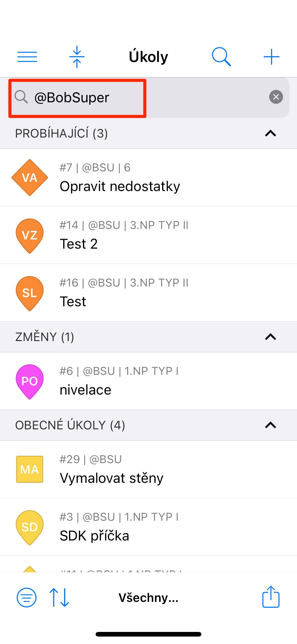
Task: Select Vymalovat stěny task
Action: pos(148,470)
